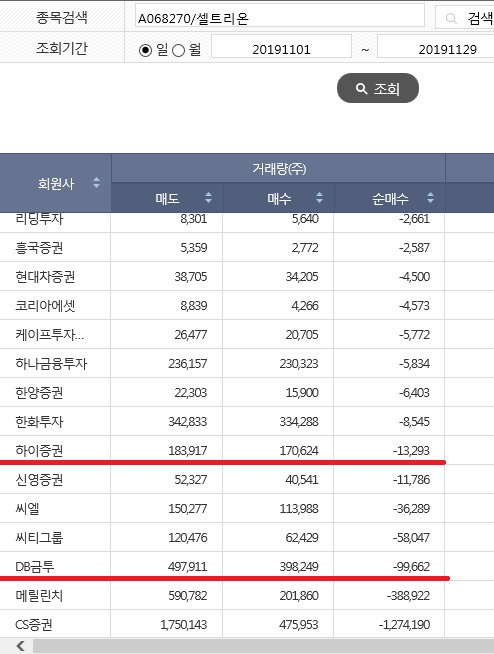The width and height of the screenshot is (494, 654).
Task: Click 한양증권 net buy value -6,403
Action: pos(414,393)
